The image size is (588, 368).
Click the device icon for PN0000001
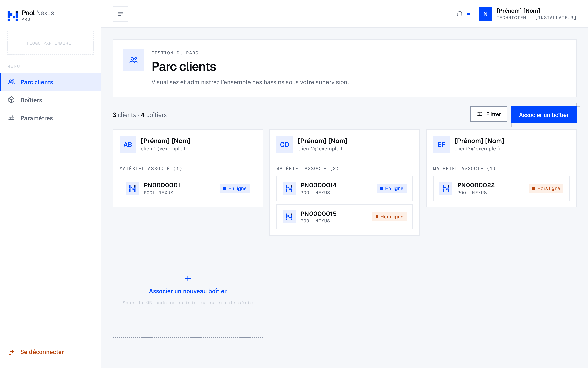click(x=132, y=188)
